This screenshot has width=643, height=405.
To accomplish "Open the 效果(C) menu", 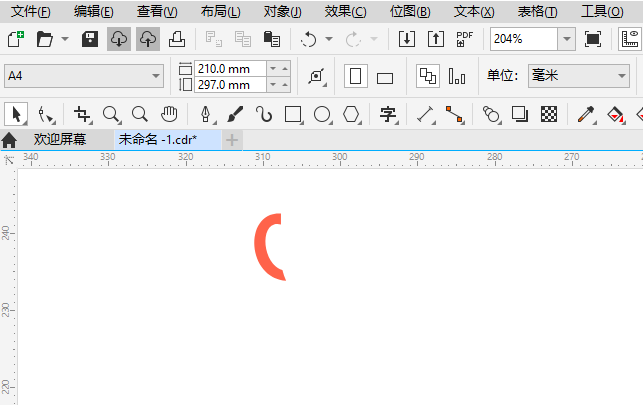I will click(346, 11).
